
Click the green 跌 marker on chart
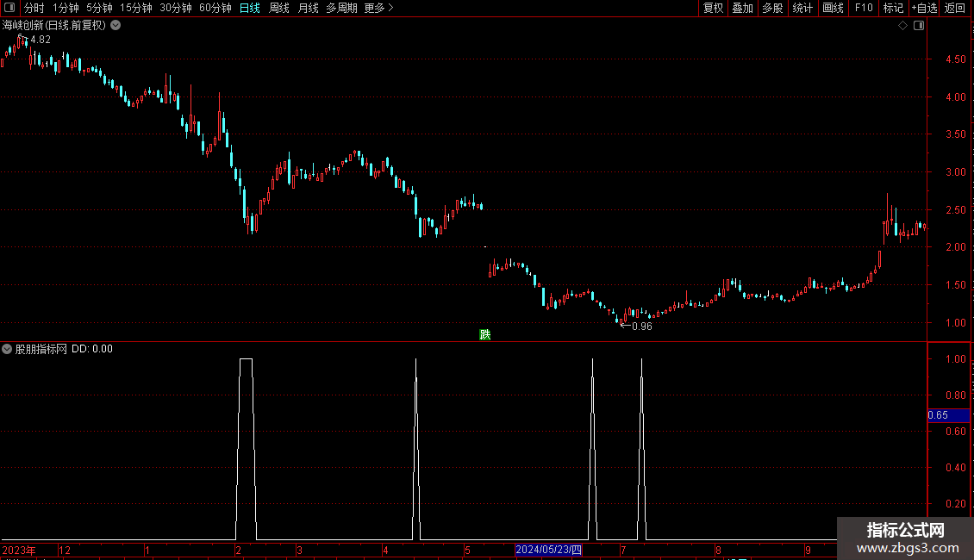485,334
